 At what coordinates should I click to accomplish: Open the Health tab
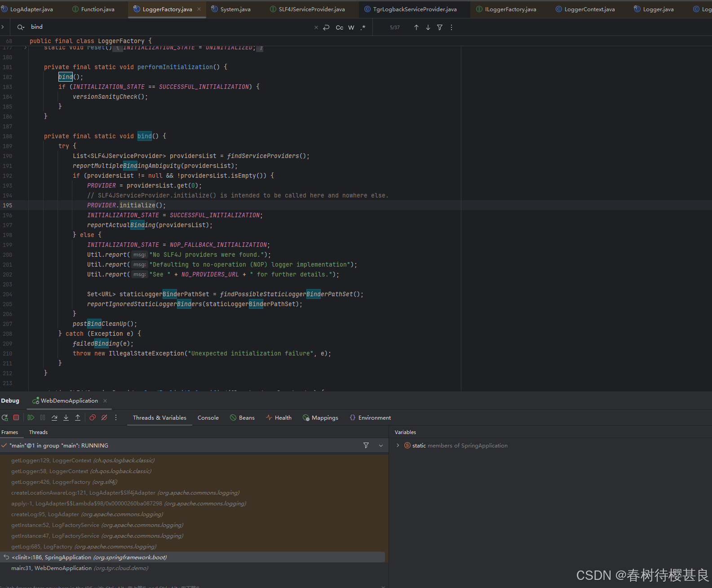point(279,417)
